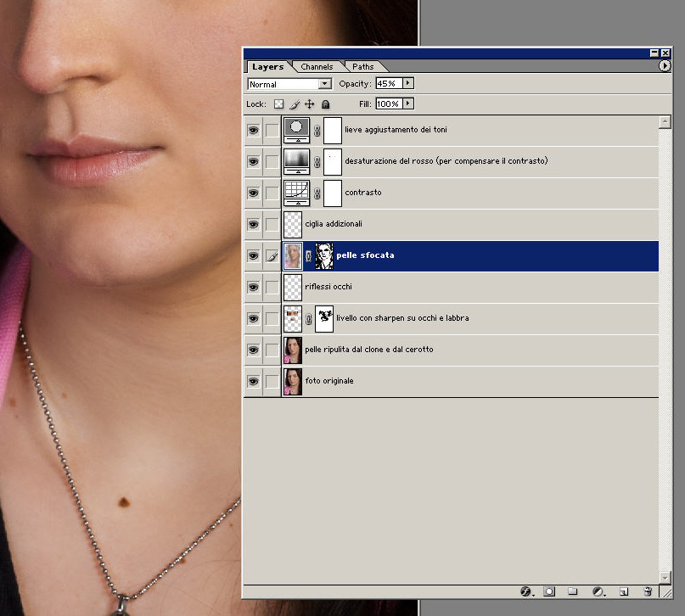
Task: Hide the 'ciglia addizionali' layer
Action: [x=253, y=224]
